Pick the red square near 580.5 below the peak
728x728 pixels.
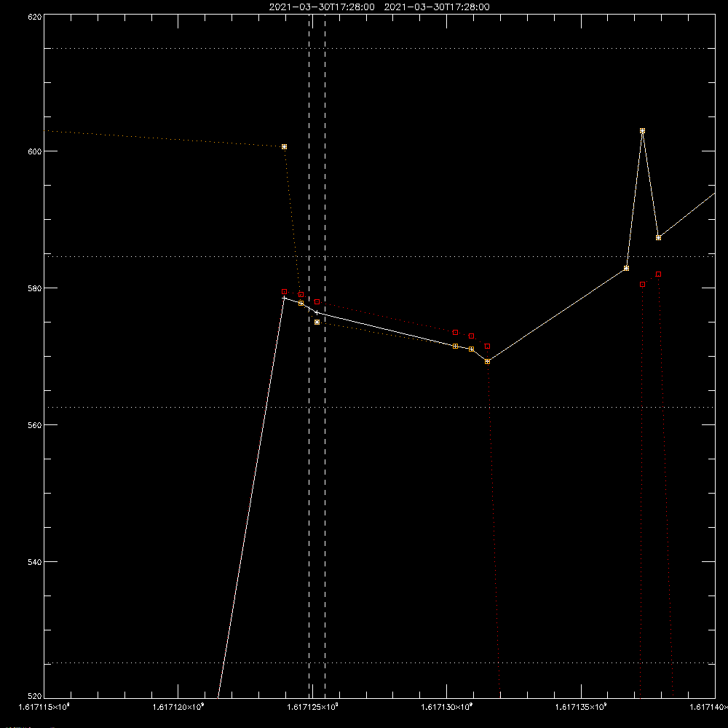click(643, 285)
